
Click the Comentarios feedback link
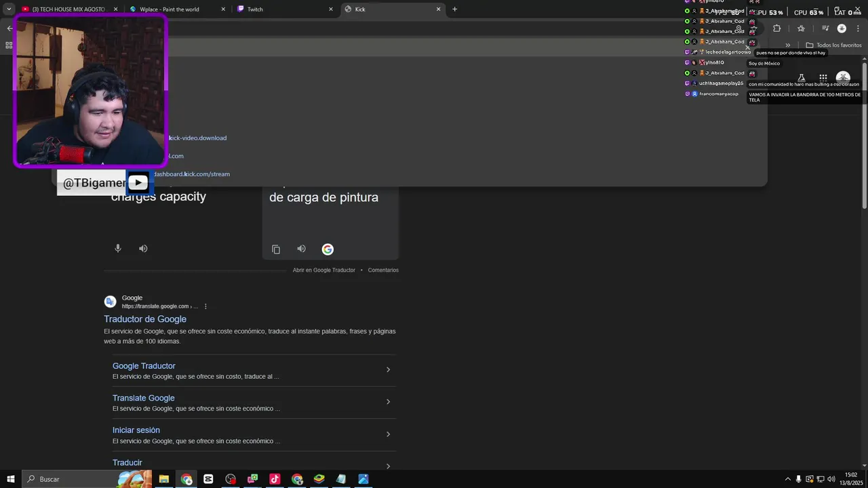(x=383, y=270)
